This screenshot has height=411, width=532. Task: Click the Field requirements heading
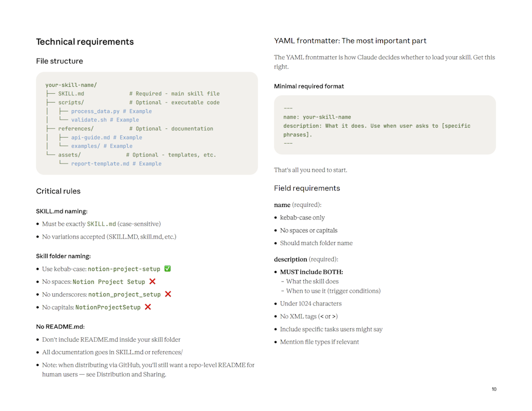point(307,188)
